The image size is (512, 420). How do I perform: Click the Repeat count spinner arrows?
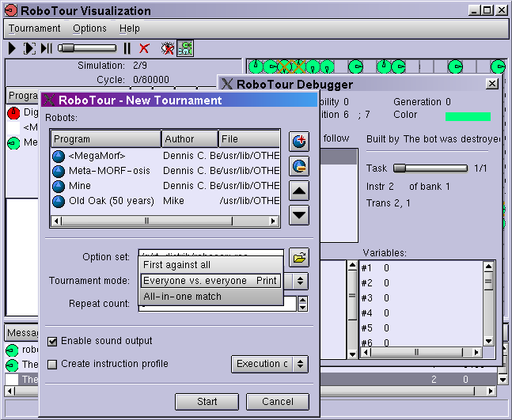coord(303,304)
